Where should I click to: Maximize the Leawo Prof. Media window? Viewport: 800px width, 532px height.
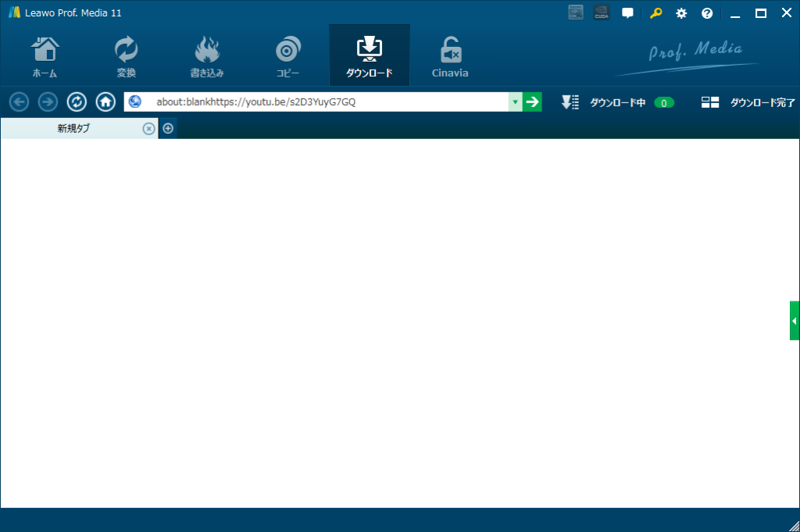[761, 13]
